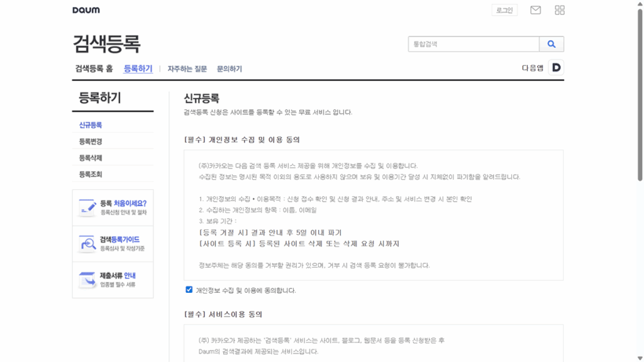The height and width of the screenshot is (362, 644).
Task: Click the 신규등록 main heading
Action: 201,99
